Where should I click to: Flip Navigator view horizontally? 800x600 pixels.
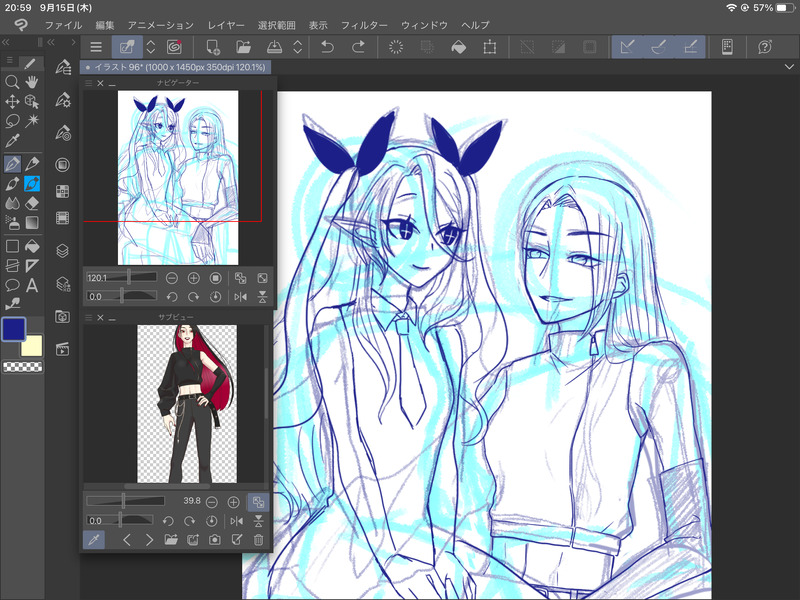point(240,296)
